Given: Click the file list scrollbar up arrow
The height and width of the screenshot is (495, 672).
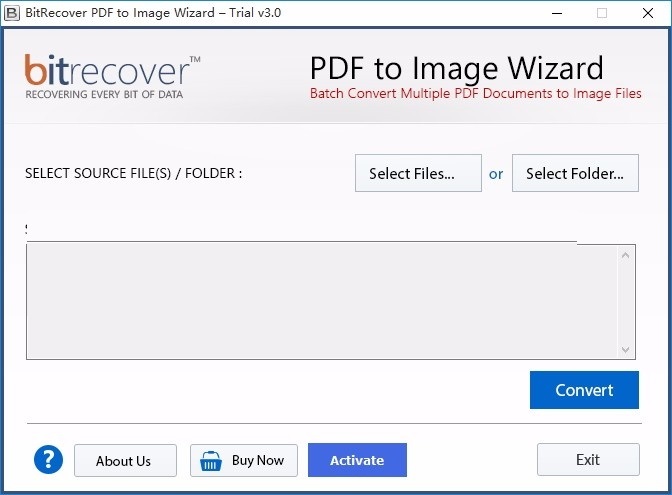Looking at the screenshot, I should tap(625, 255).
